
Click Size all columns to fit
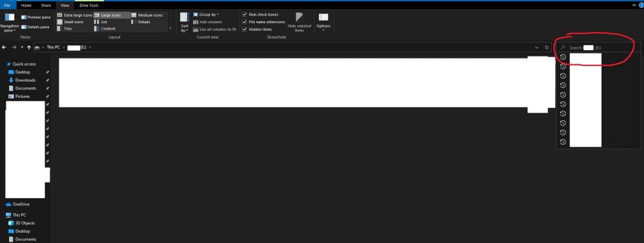click(x=214, y=29)
